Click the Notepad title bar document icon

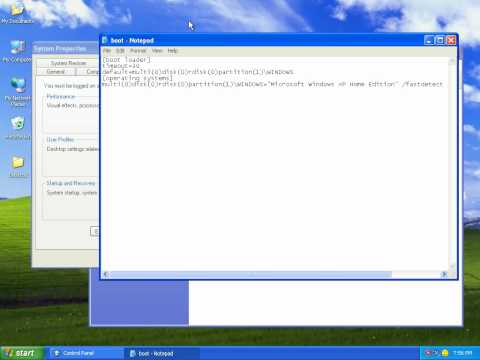[105, 40]
